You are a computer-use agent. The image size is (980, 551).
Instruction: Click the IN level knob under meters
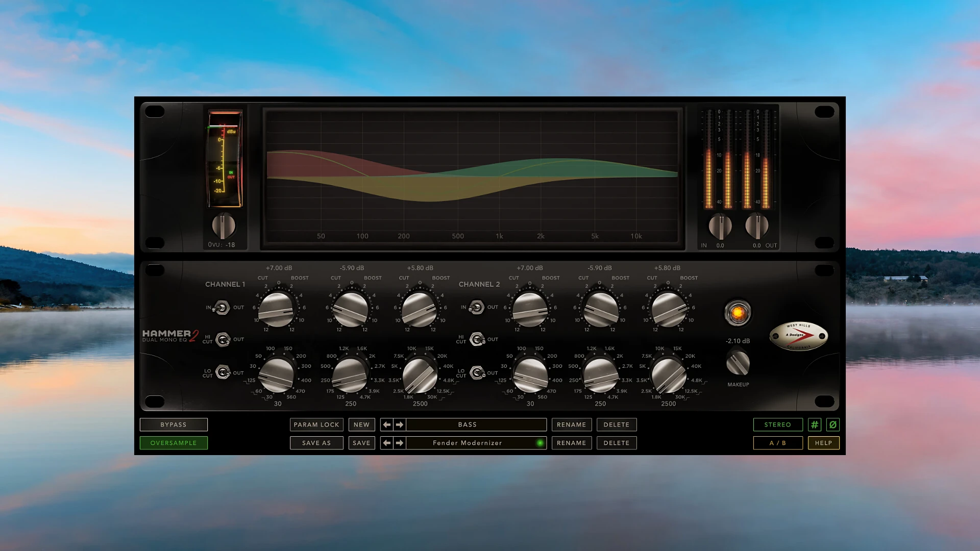click(x=720, y=226)
